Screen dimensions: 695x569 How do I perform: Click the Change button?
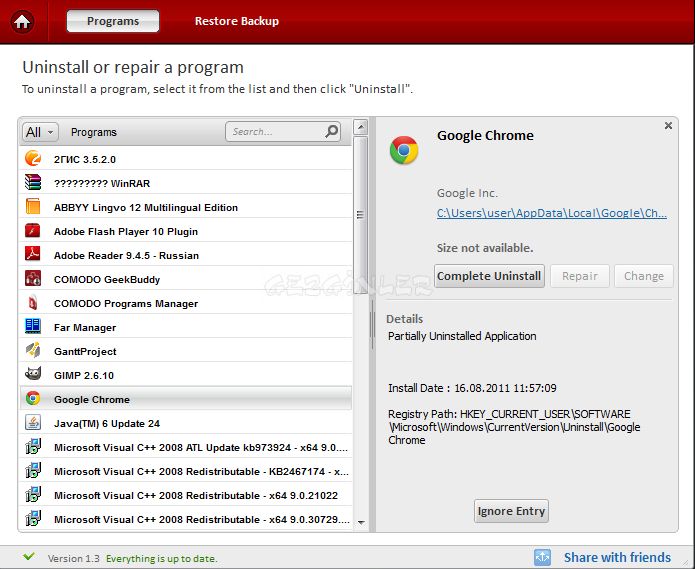[x=644, y=276]
